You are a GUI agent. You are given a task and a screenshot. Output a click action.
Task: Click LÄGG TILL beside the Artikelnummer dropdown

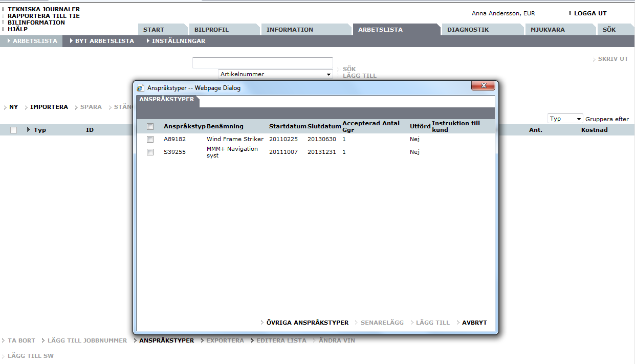(359, 76)
